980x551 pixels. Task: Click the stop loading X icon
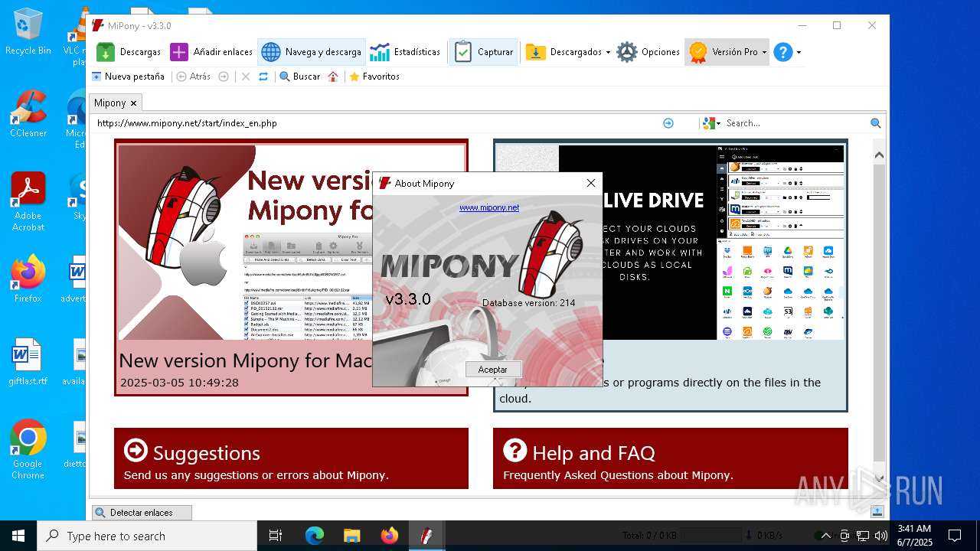point(245,77)
